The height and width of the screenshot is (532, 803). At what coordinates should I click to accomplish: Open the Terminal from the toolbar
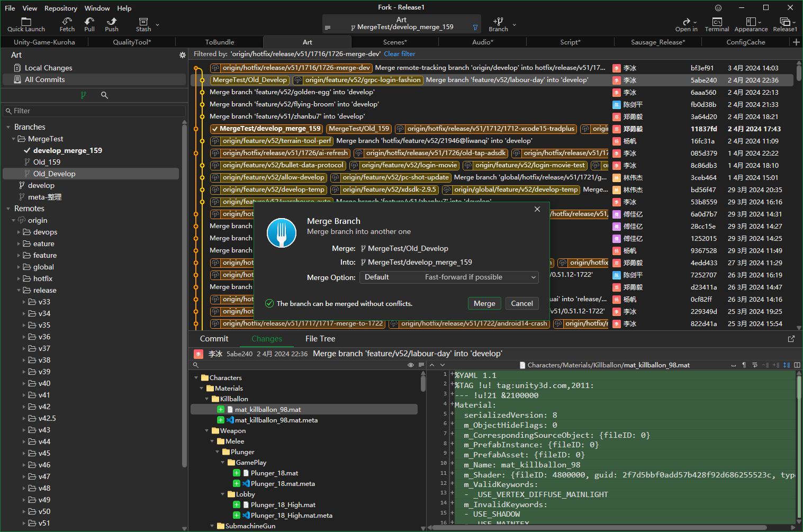coord(717,24)
